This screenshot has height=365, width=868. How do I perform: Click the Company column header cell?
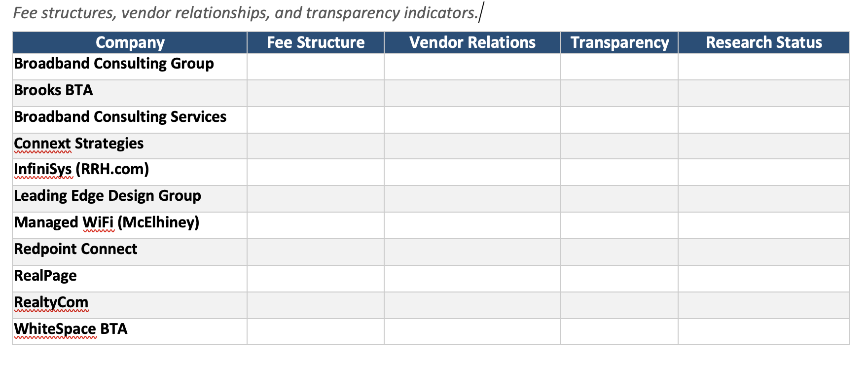(130, 43)
